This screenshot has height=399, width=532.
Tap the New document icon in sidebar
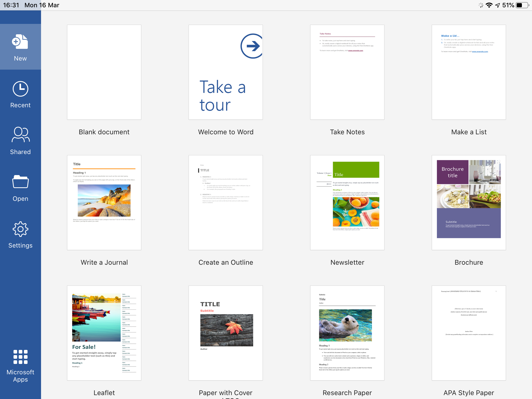click(x=20, y=42)
